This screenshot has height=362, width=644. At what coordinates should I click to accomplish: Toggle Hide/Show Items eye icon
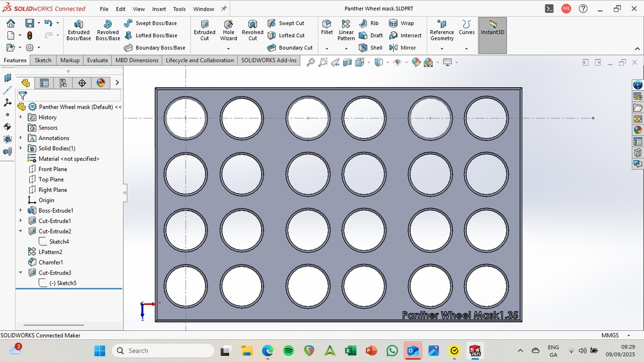[x=397, y=62]
